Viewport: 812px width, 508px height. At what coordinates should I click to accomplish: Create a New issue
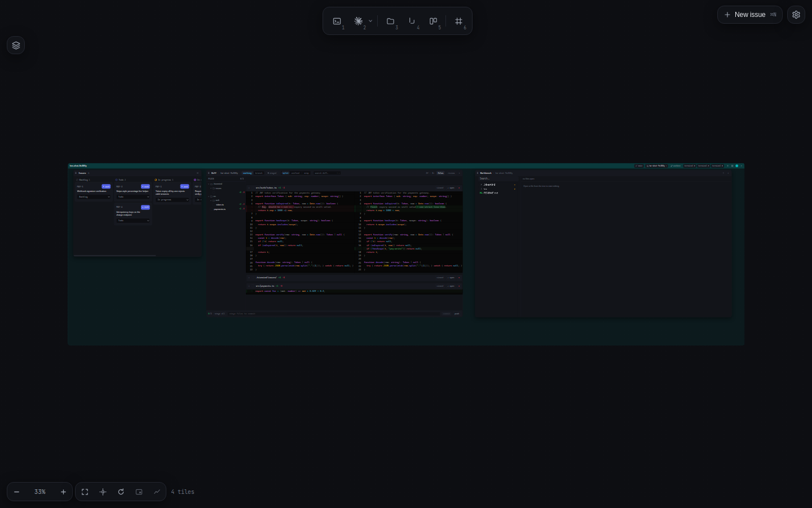click(x=750, y=15)
